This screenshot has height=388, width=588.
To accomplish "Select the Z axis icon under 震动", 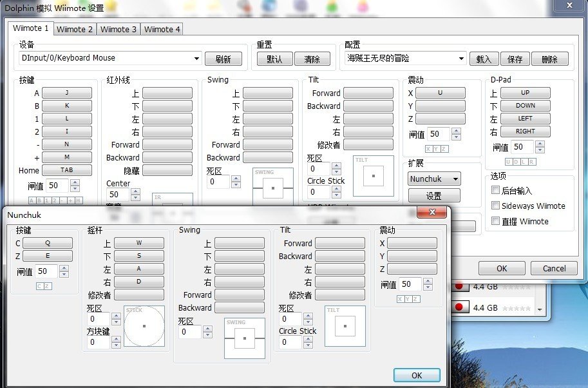I will click(443, 149).
